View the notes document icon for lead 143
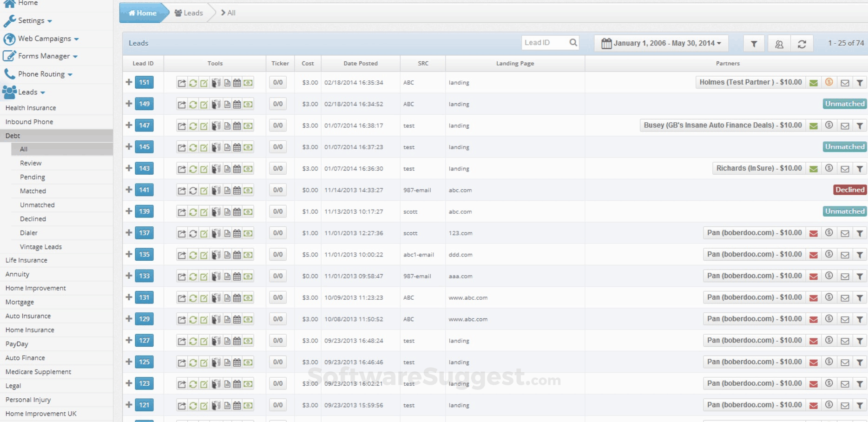This screenshot has height=422, width=868. pos(227,168)
